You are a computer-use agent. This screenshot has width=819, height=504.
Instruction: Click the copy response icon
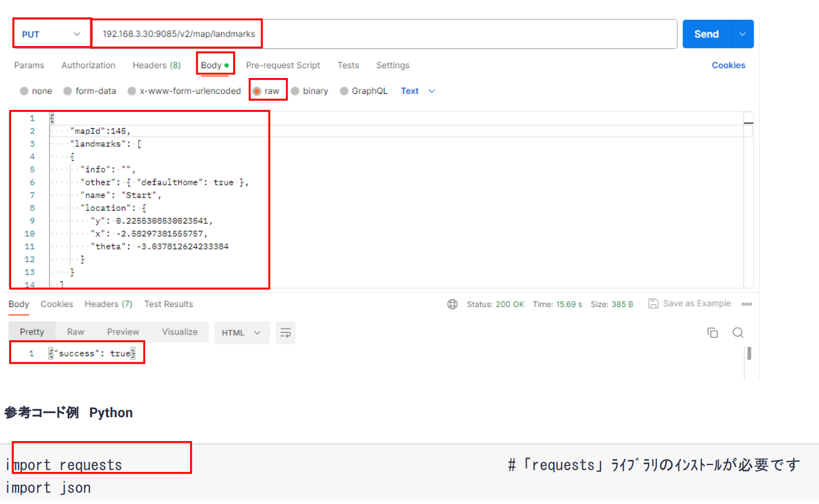click(x=712, y=333)
